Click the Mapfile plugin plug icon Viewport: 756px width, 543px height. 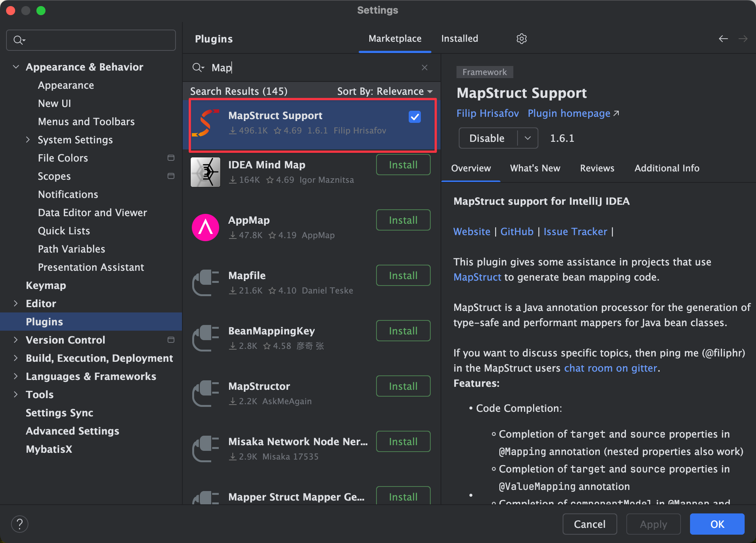click(x=205, y=283)
